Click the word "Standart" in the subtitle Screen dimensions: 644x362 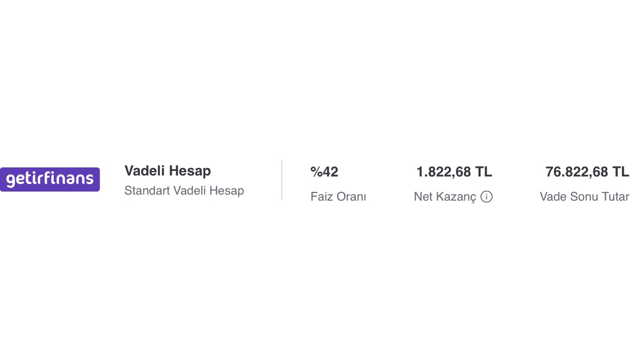tap(147, 191)
